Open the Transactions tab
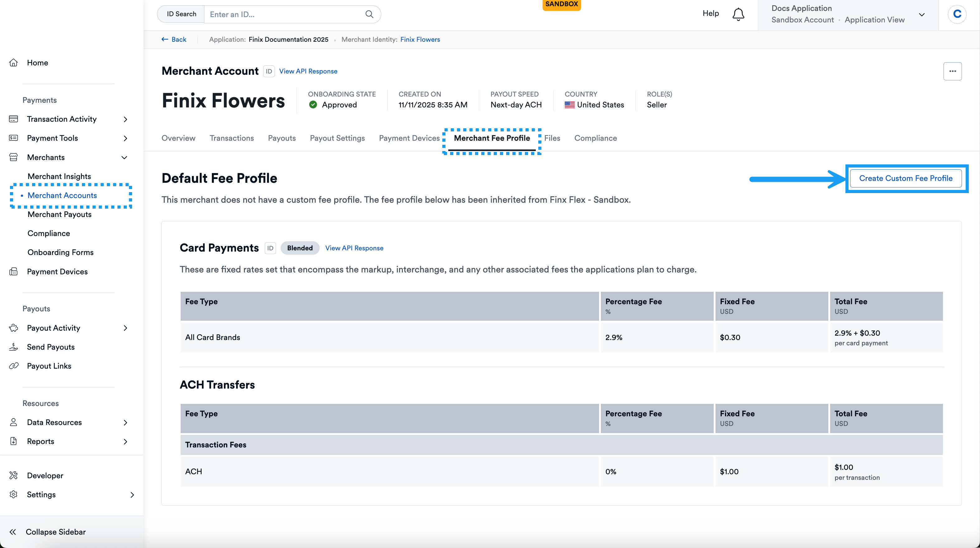Viewport: 980px width, 548px height. (232, 138)
